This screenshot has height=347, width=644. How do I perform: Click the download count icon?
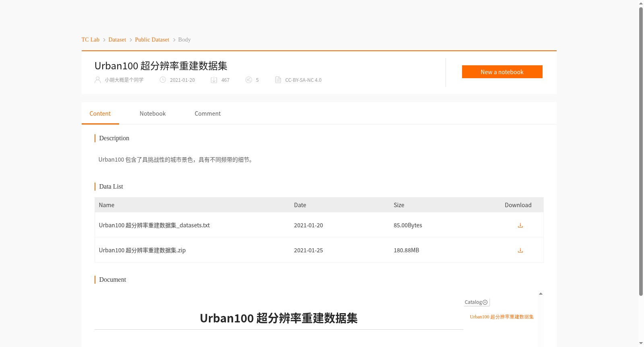tap(214, 80)
